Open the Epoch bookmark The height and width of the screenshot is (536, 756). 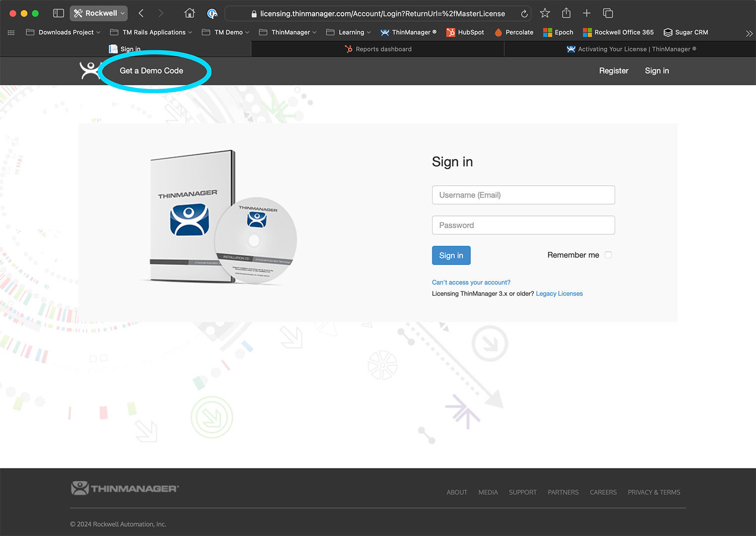click(558, 32)
